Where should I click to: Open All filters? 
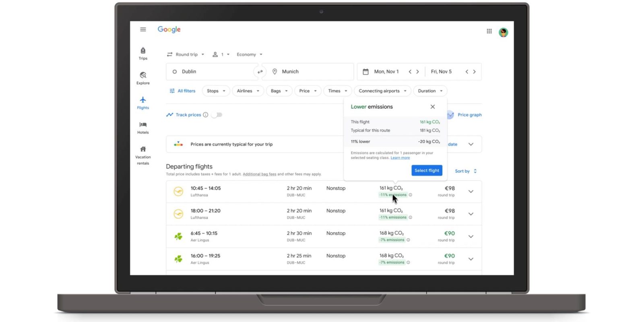click(x=182, y=91)
